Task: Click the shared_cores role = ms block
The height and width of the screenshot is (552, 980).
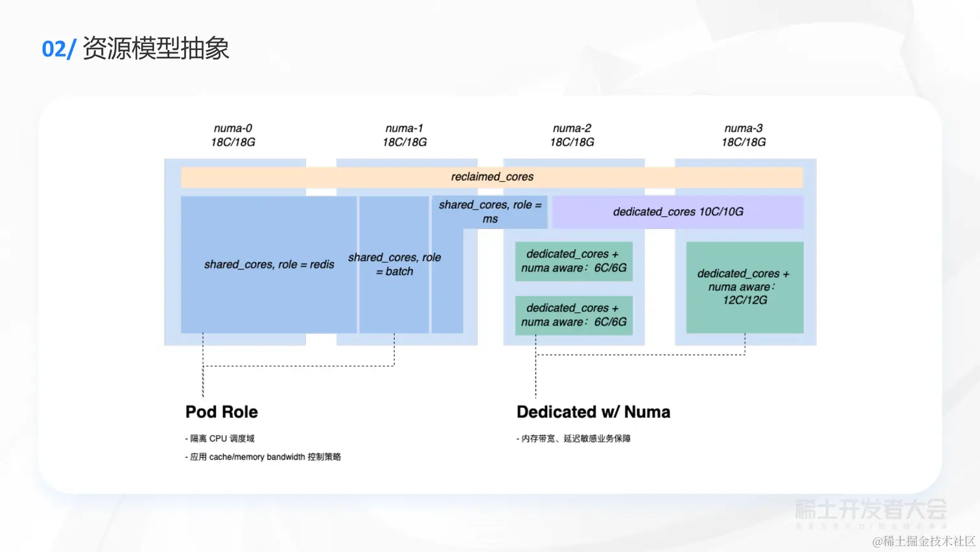Action: click(x=490, y=212)
